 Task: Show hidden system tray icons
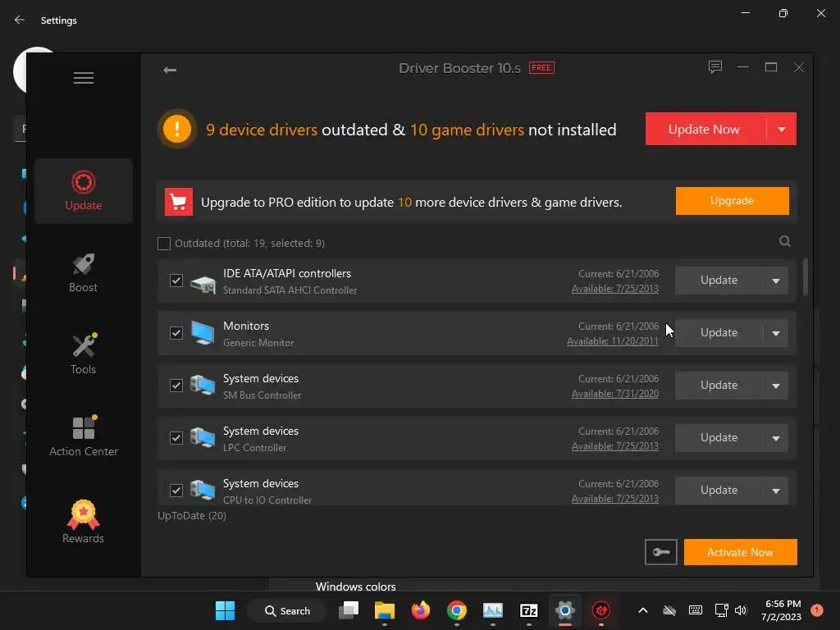(643, 610)
